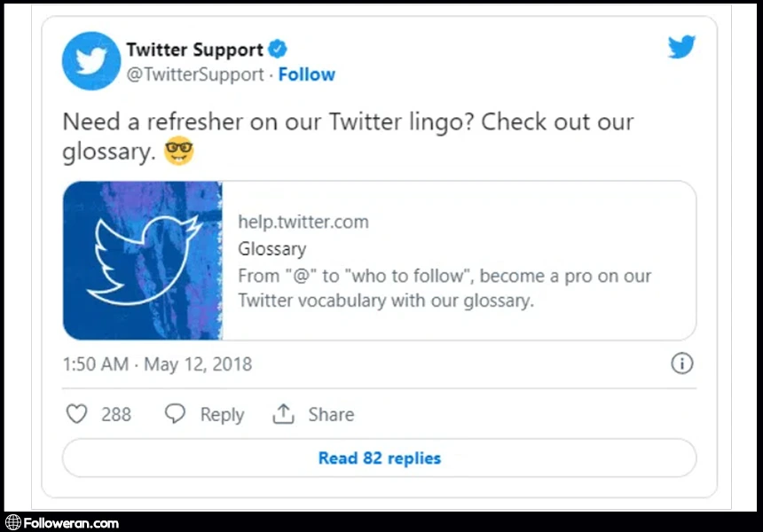Click the blue verified badge checkmark
This screenshot has width=763, height=532.
(x=278, y=49)
